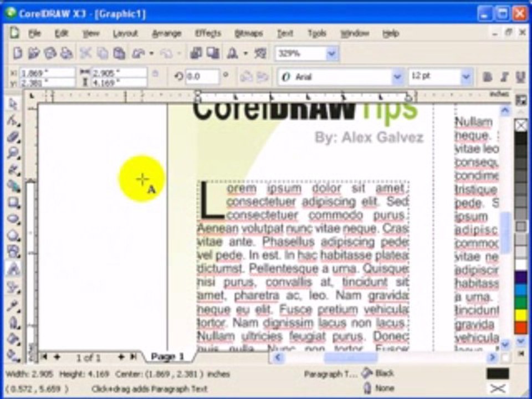This screenshot has height=399, width=532.
Task: Select the Smart Fill tool
Action: pos(13,186)
